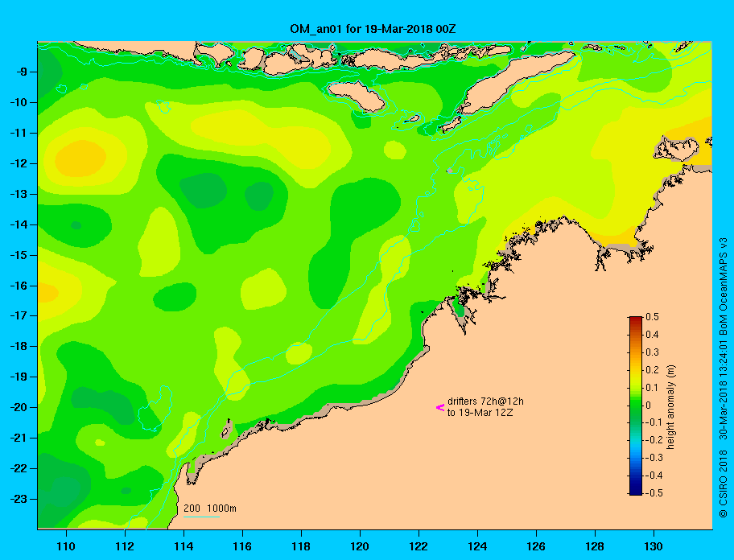This screenshot has width=734, height=560.
Task: Click the longitude axis label "114"
Action: click(183, 546)
